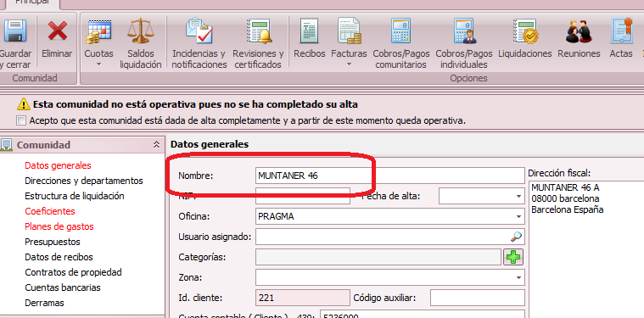Open the Liquidaciones seal icon
The height and width of the screenshot is (318, 644).
tap(525, 31)
